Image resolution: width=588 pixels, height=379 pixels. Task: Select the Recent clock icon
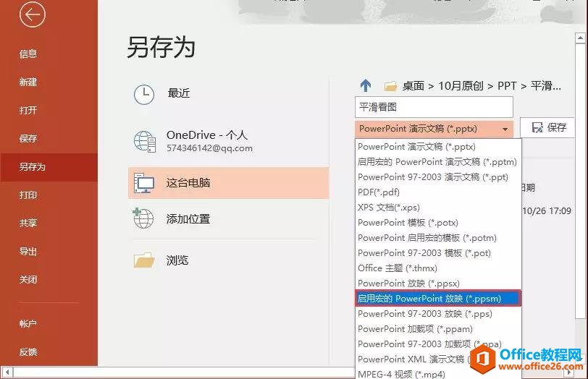point(144,93)
